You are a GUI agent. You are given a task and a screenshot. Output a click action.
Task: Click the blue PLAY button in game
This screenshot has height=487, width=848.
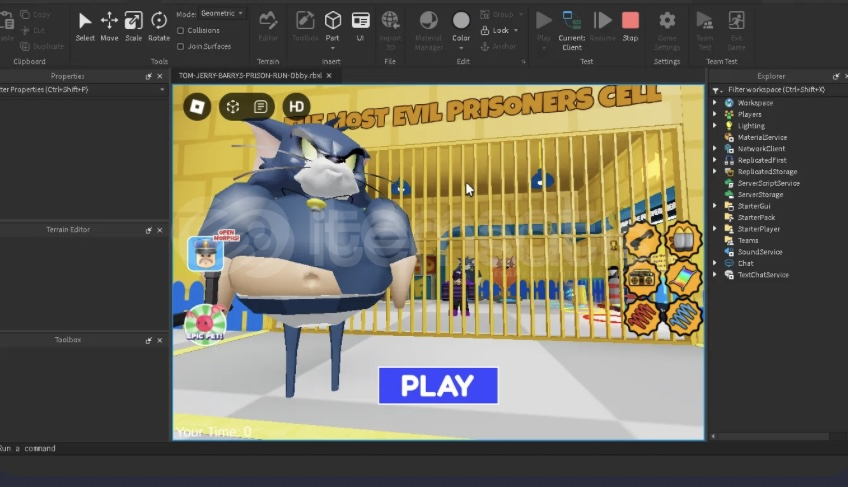pos(438,386)
